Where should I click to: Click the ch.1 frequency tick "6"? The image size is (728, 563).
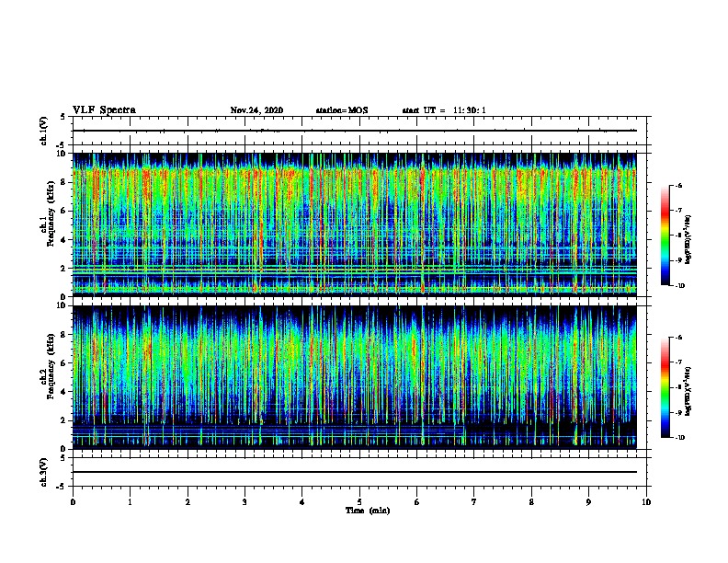click(x=63, y=211)
